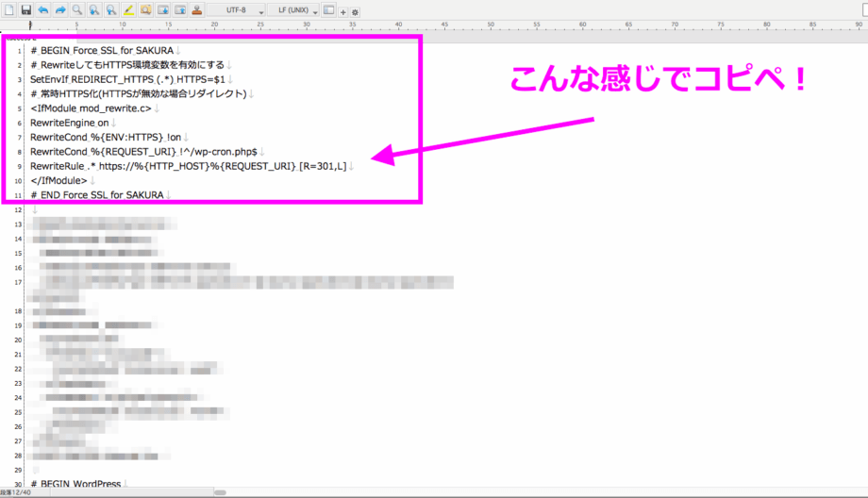Click the find previous magnifier icon
This screenshot has height=498, width=868.
pyautogui.click(x=94, y=9)
